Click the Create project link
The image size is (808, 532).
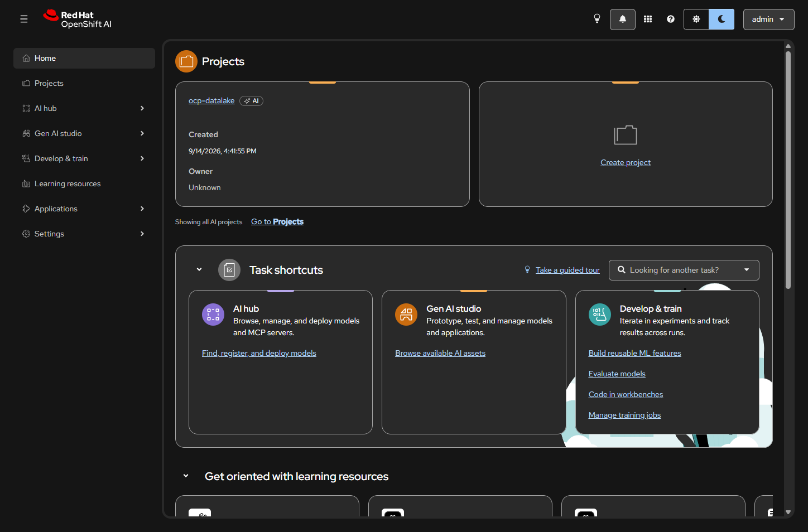click(626, 162)
